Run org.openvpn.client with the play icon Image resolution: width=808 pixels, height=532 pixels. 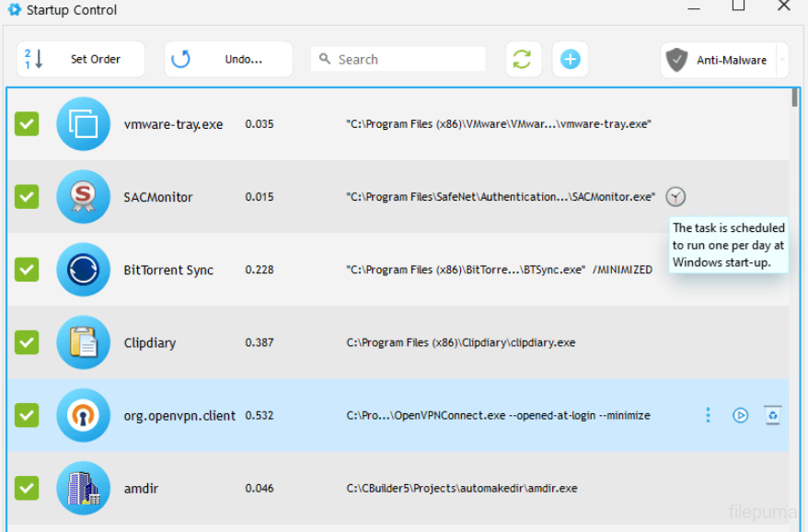[741, 415]
